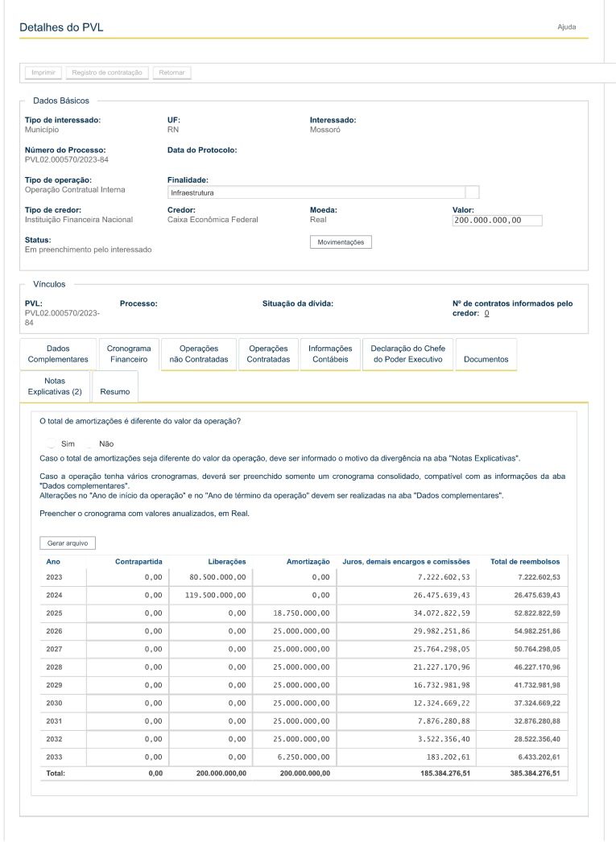Open Declaração do Chefe do Poder Executivo tab

point(408,354)
